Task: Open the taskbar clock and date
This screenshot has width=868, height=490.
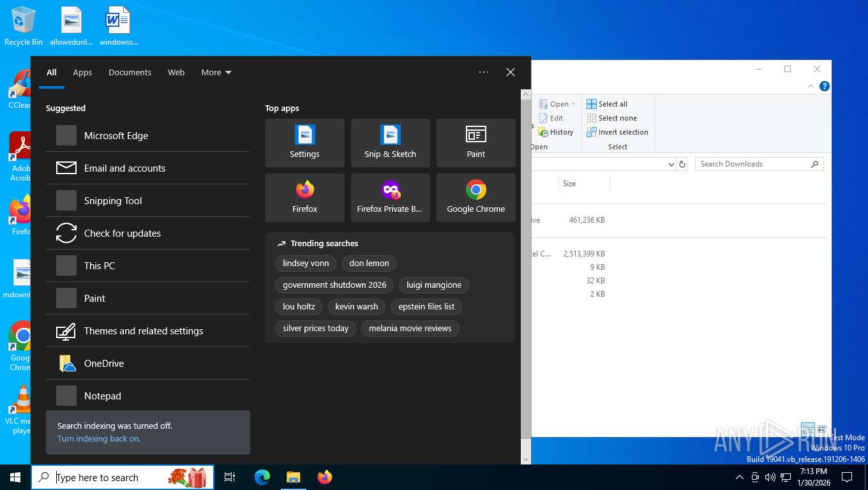Action: point(813,477)
